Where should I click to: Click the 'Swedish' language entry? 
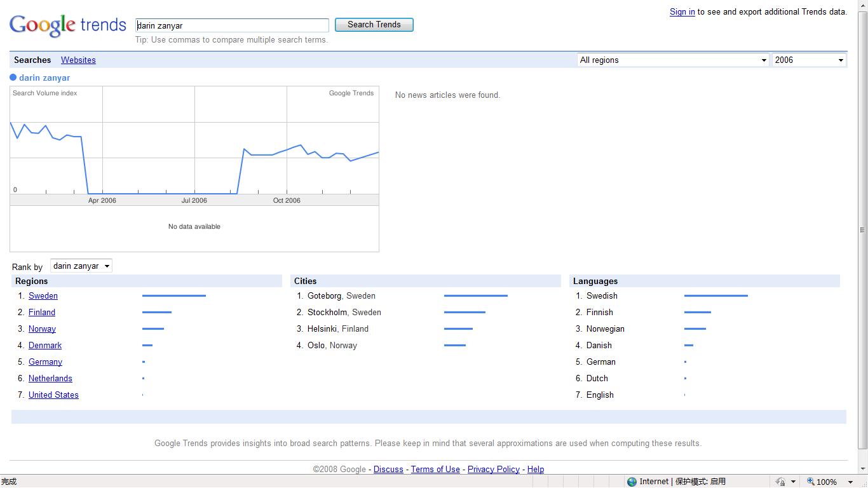pos(602,295)
